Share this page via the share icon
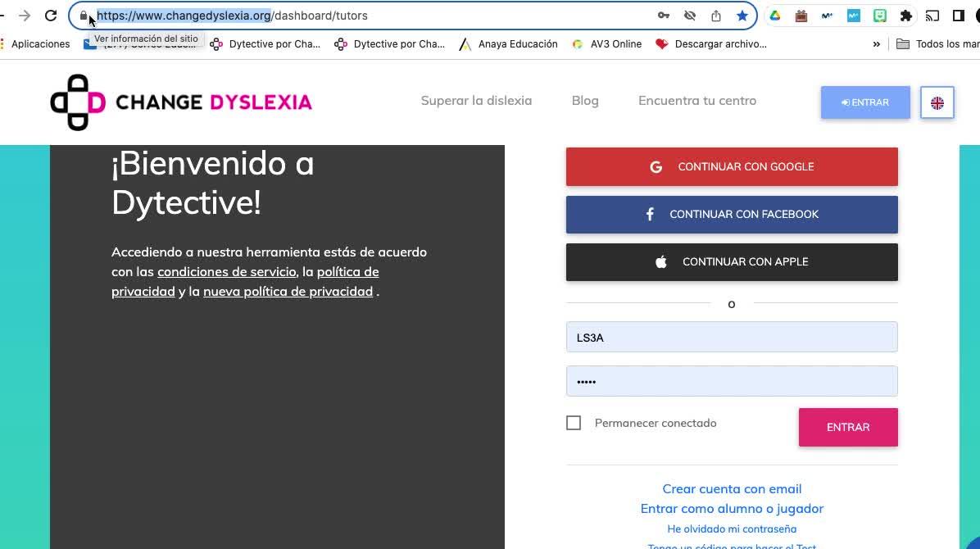Image resolution: width=980 pixels, height=549 pixels. click(x=716, y=16)
